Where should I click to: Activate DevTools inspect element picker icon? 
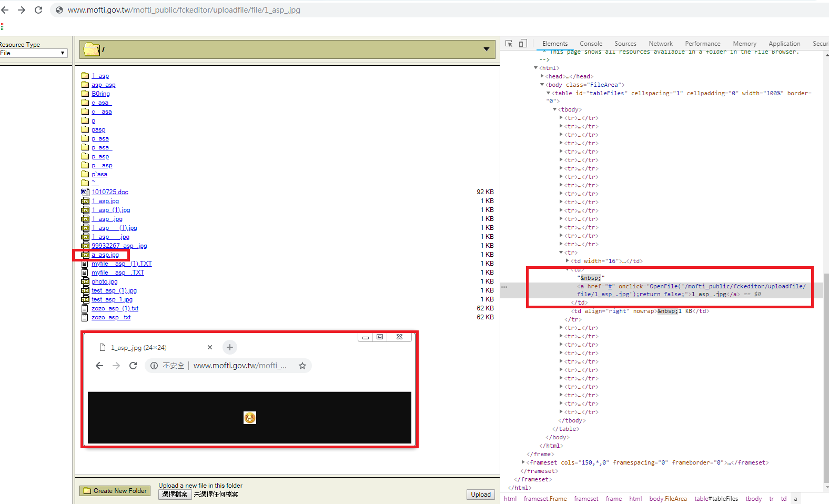[x=509, y=44]
